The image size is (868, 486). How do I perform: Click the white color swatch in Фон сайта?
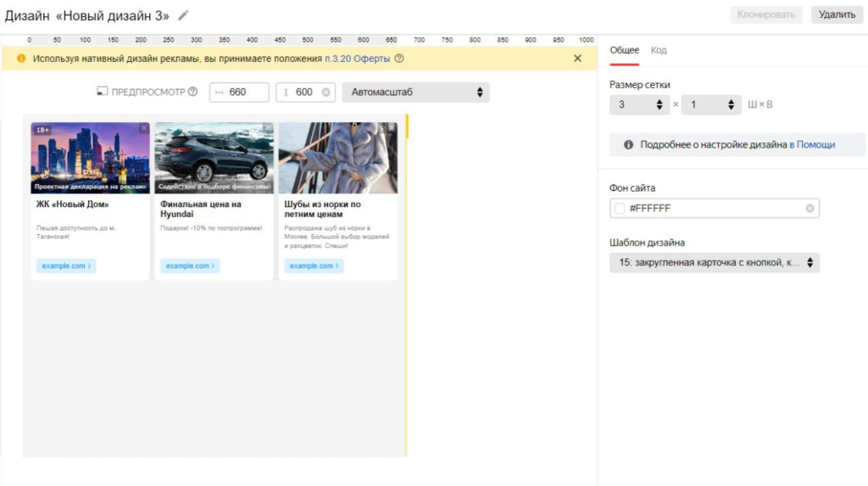[x=620, y=209]
